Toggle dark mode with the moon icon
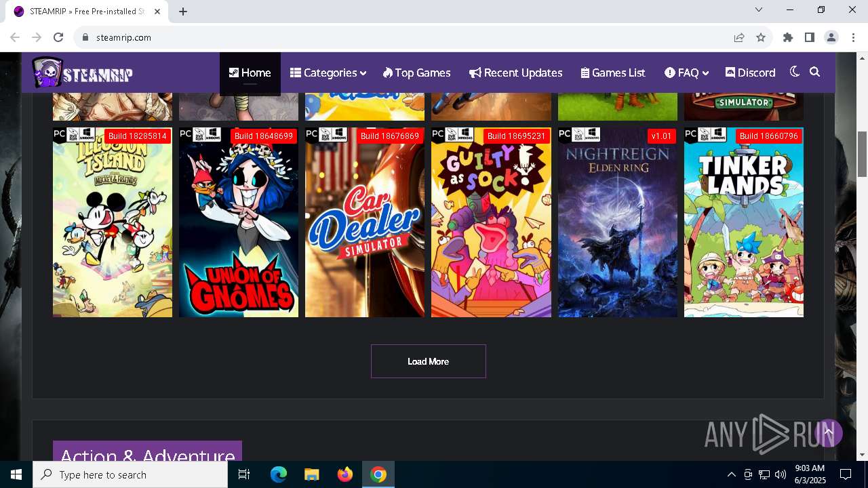Screen dimensions: 868x488 [795, 72]
